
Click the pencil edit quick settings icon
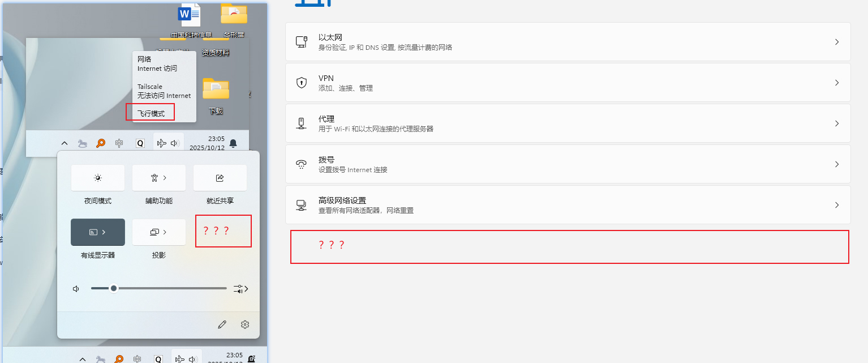pyautogui.click(x=222, y=324)
